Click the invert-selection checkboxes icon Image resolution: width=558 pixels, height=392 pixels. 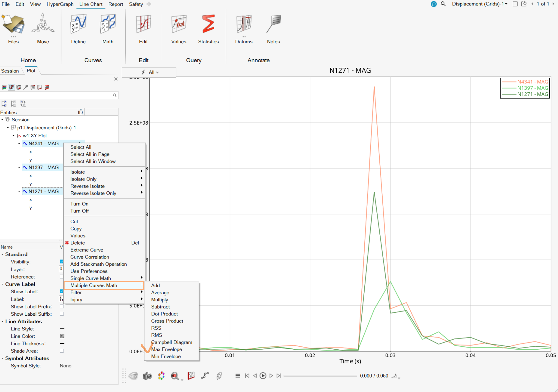(x=23, y=104)
